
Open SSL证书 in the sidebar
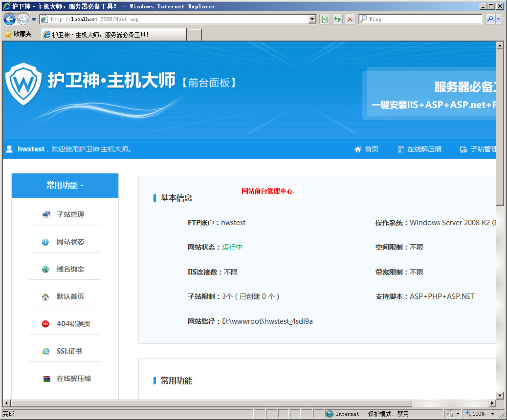pos(69,351)
